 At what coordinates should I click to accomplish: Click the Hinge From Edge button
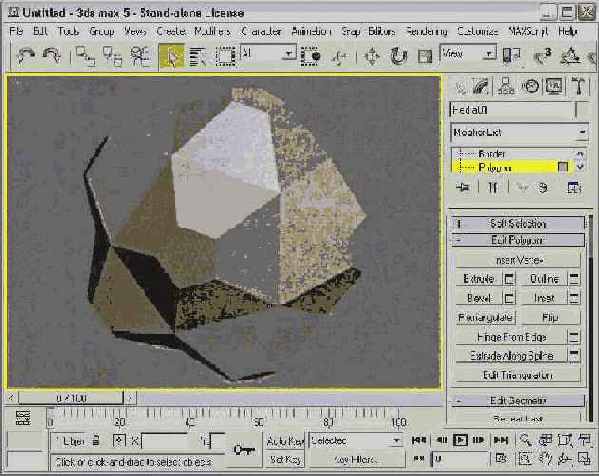pos(512,337)
